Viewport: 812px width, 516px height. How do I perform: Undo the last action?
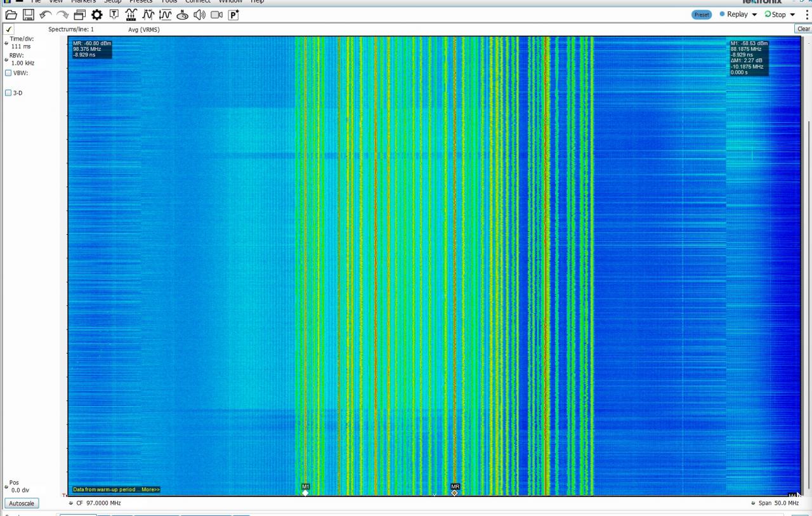[x=46, y=15]
